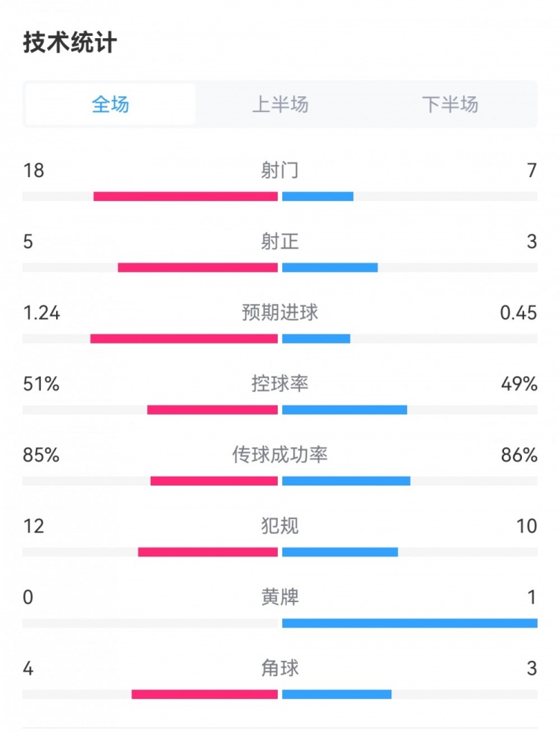Click the 犯规 stat label
560x732 pixels.
point(280,525)
